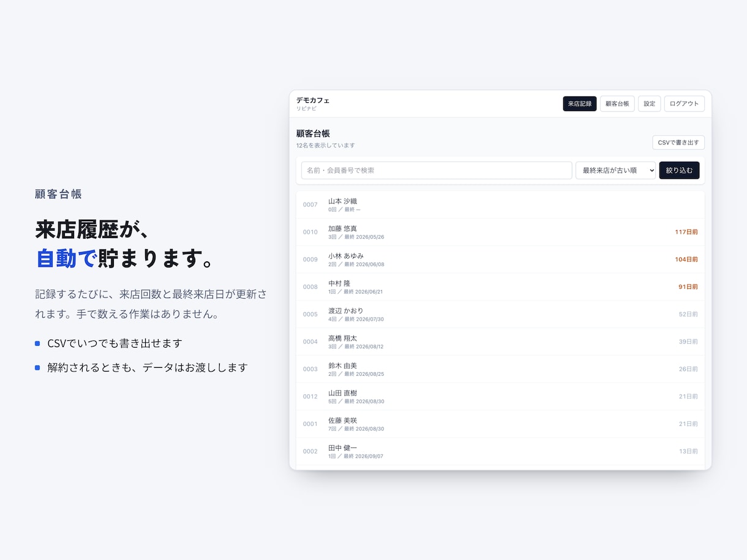747x560 pixels.
Task: Focus the 名前・会員番号で検索 search field
Action: (437, 171)
